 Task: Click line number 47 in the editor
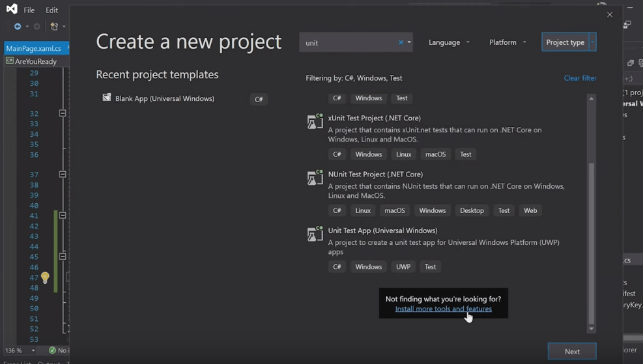34,277
